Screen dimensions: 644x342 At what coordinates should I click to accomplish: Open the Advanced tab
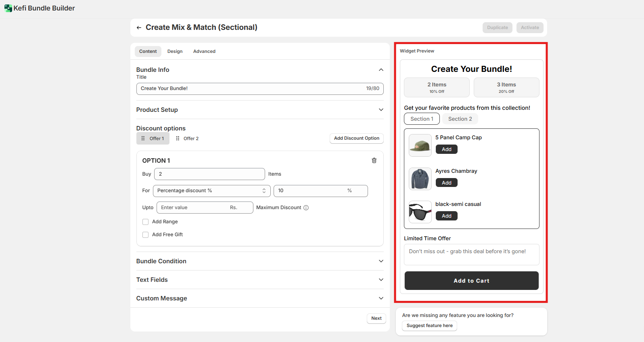tap(204, 51)
